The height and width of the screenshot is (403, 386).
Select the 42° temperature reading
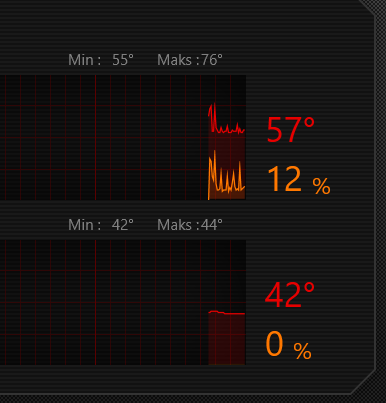(290, 295)
